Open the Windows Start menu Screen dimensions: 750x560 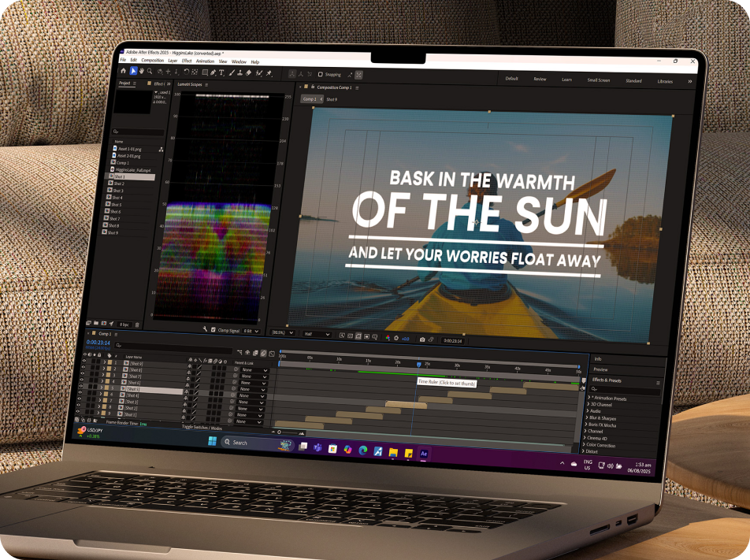coord(213,441)
